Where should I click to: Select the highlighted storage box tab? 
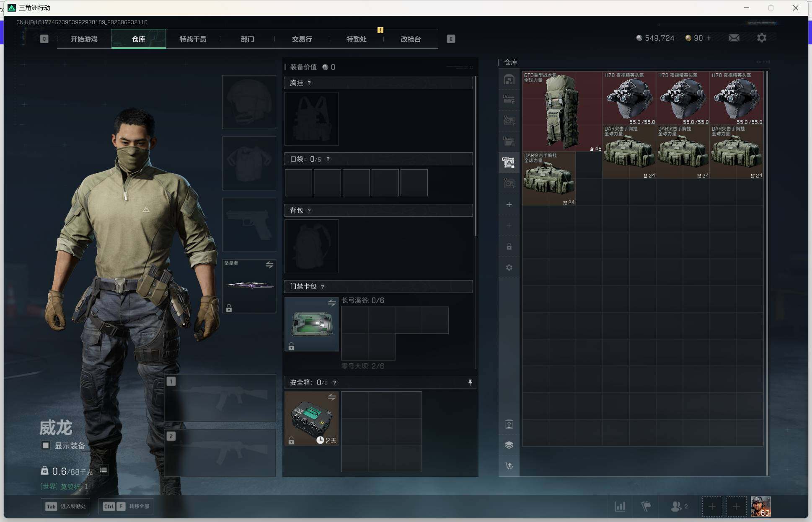(509, 162)
